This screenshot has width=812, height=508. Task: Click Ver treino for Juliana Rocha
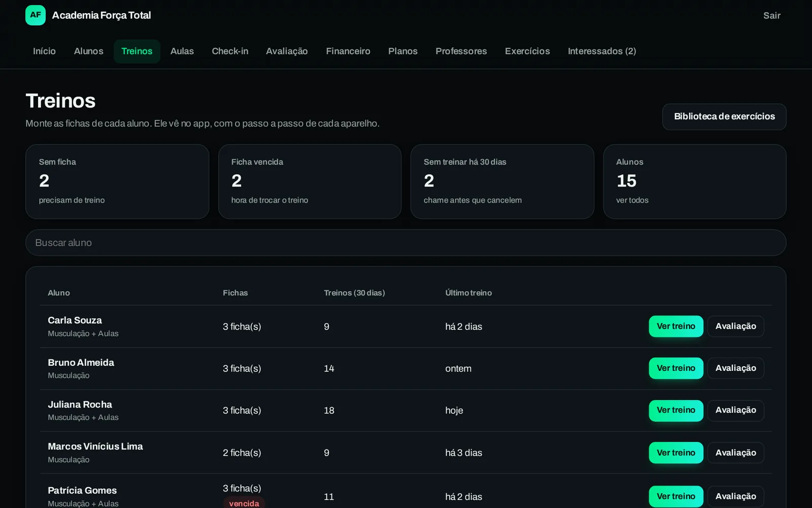[x=676, y=410]
